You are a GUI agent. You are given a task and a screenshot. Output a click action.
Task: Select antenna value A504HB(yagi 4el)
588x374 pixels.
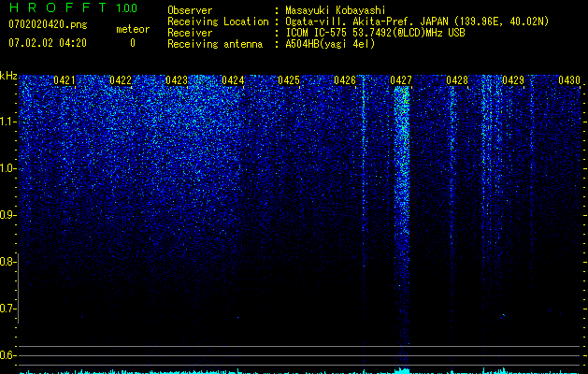330,44
